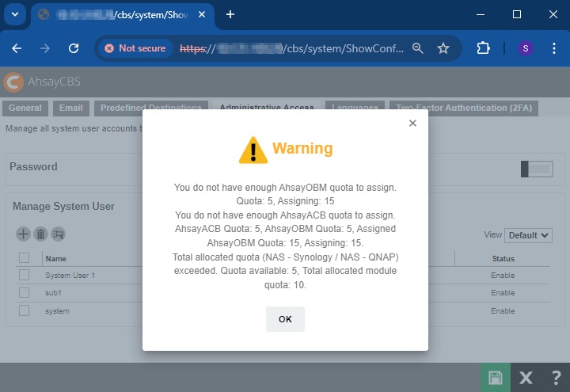Switch to the Email tab
The height and width of the screenshot is (392, 570).
71,108
